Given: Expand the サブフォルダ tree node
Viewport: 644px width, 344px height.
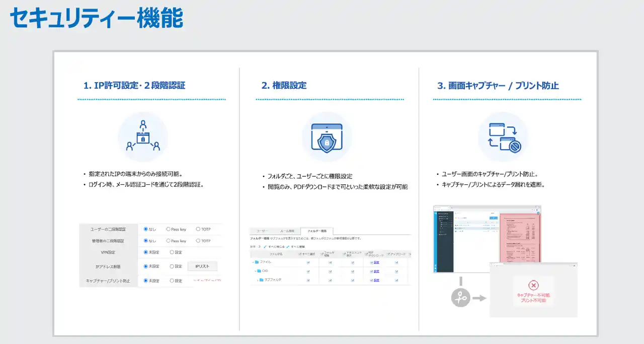Looking at the screenshot, I should click(x=259, y=280).
